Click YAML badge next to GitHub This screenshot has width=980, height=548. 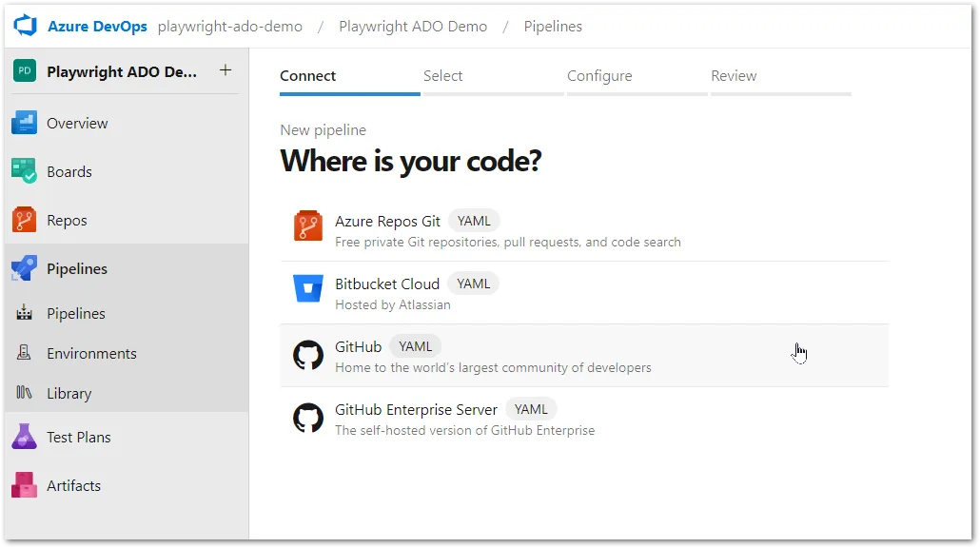point(416,346)
